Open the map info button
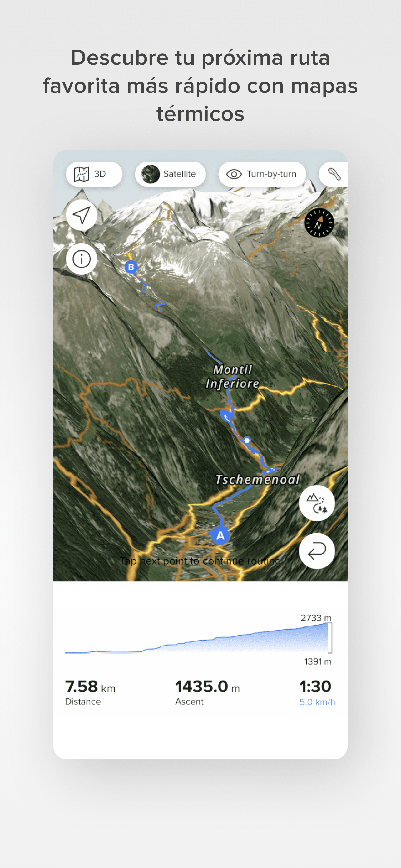This screenshot has width=401, height=868. [82, 259]
